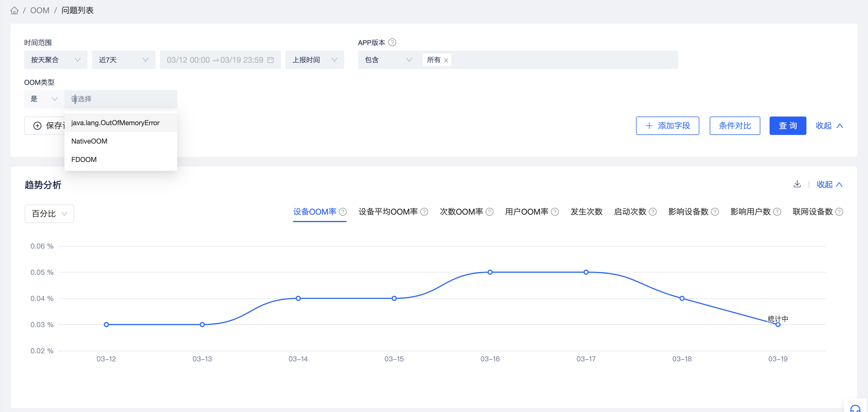Select the FDOOM option
This screenshot has height=412, width=868.
coord(121,159)
